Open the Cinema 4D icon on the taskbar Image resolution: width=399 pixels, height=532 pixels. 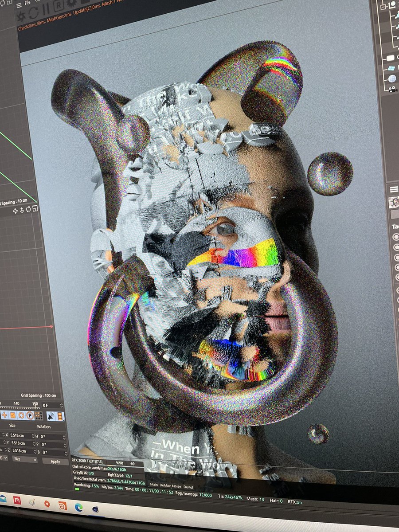[95, 509]
